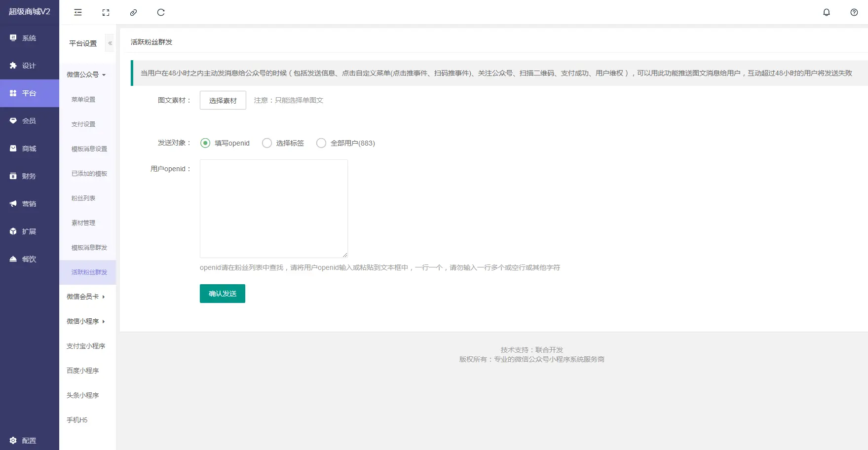The width and height of the screenshot is (868, 450).
Task: Click the 会员 diamond icon
Action: point(13,121)
